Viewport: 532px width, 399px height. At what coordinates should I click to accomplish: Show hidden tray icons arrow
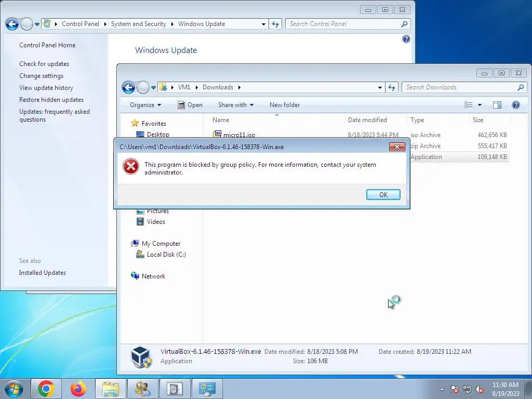pyautogui.click(x=442, y=389)
